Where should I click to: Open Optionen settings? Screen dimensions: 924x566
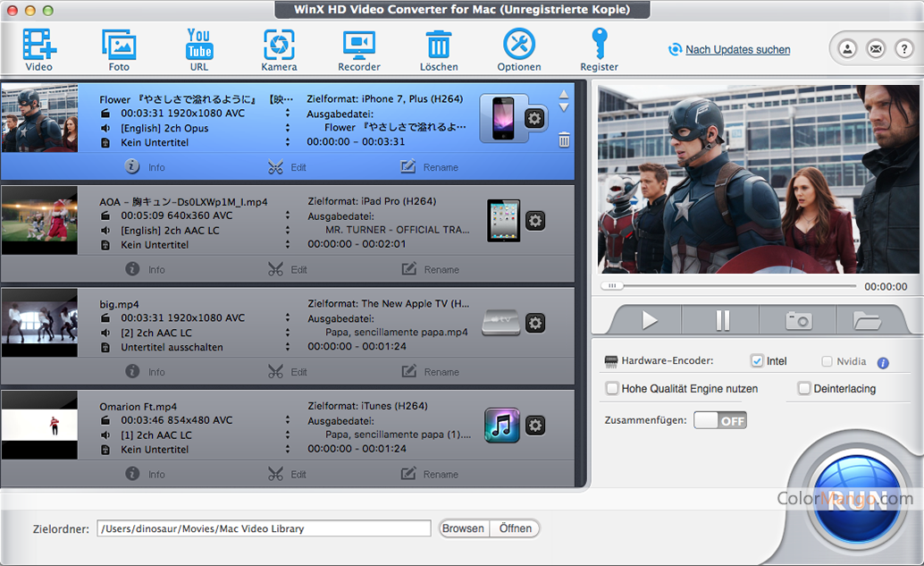coord(518,49)
